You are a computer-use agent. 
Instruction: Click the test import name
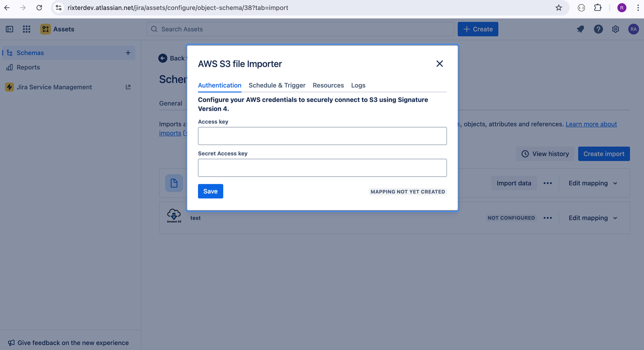click(196, 218)
